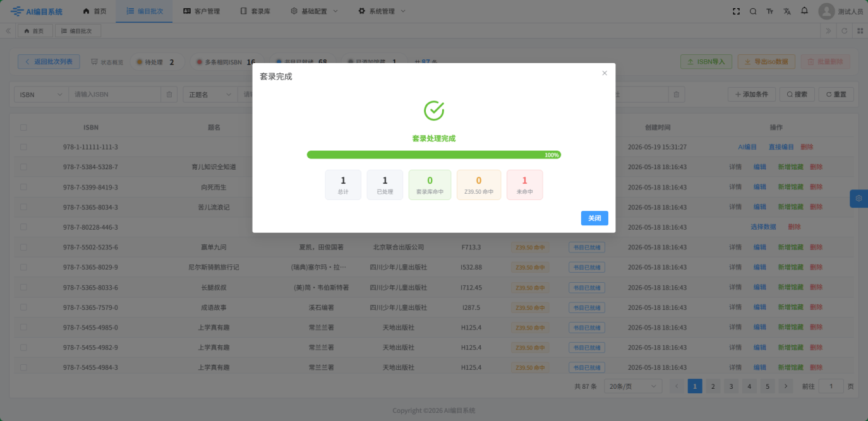Viewport: 868px width, 421px height.
Task: Click the 请输入ISBN input field
Action: pyautogui.click(x=114, y=95)
